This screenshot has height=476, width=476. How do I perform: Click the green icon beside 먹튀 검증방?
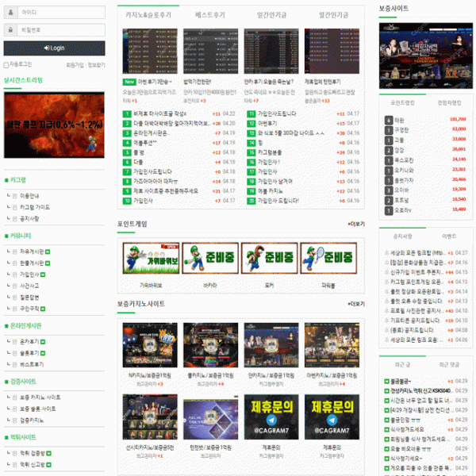[x=48, y=453]
